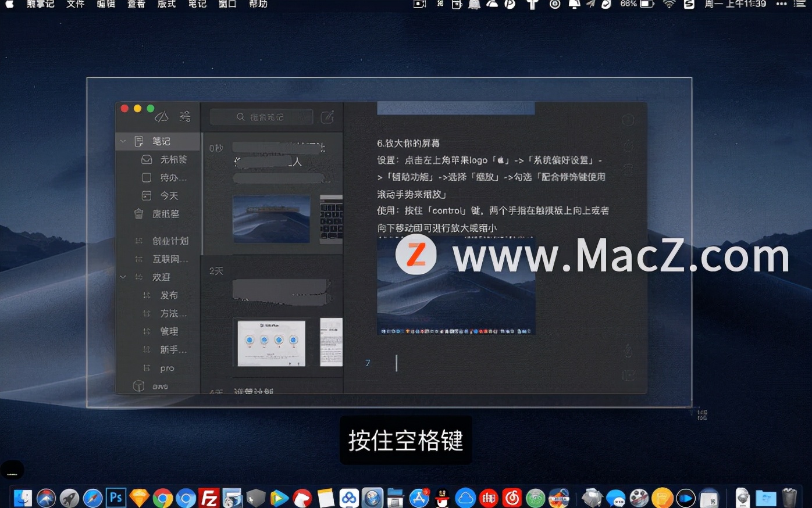Open the mountain wallpaper thumbnail in the note list
The width and height of the screenshot is (812, 508).
[x=271, y=220]
